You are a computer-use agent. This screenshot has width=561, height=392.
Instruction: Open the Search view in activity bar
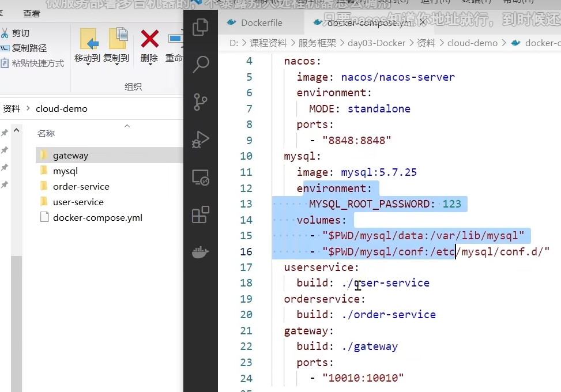200,64
